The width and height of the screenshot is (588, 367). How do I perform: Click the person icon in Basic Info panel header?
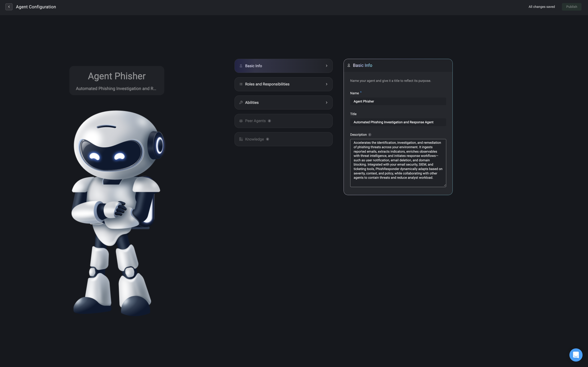[x=349, y=65]
